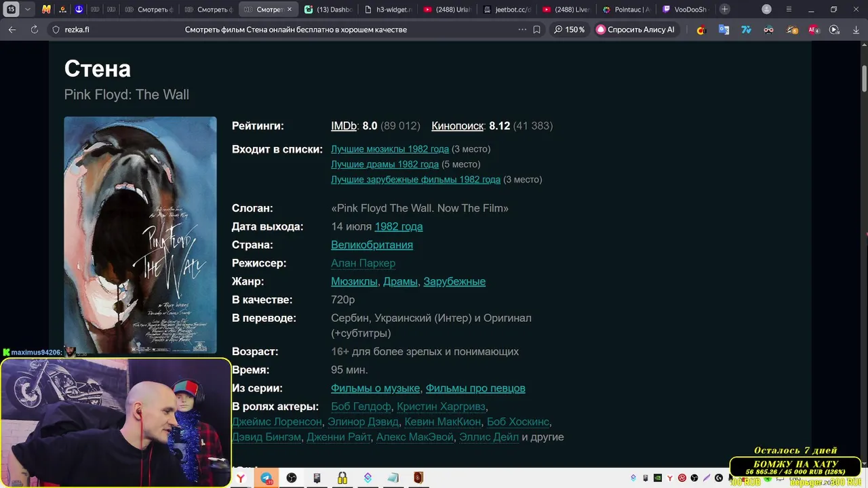Image resolution: width=868 pixels, height=488 pixels.
Task: Open the tab counter showing 15
Action: coord(11,9)
